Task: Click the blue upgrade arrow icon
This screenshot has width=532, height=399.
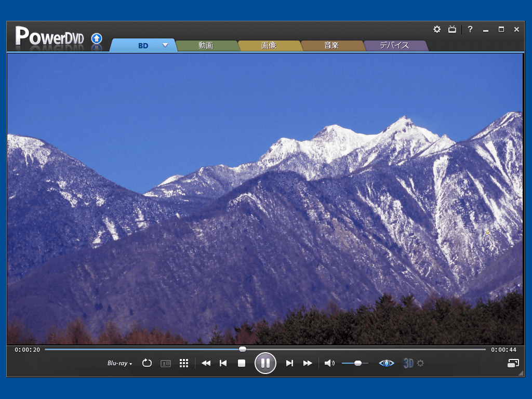Action: click(x=97, y=38)
